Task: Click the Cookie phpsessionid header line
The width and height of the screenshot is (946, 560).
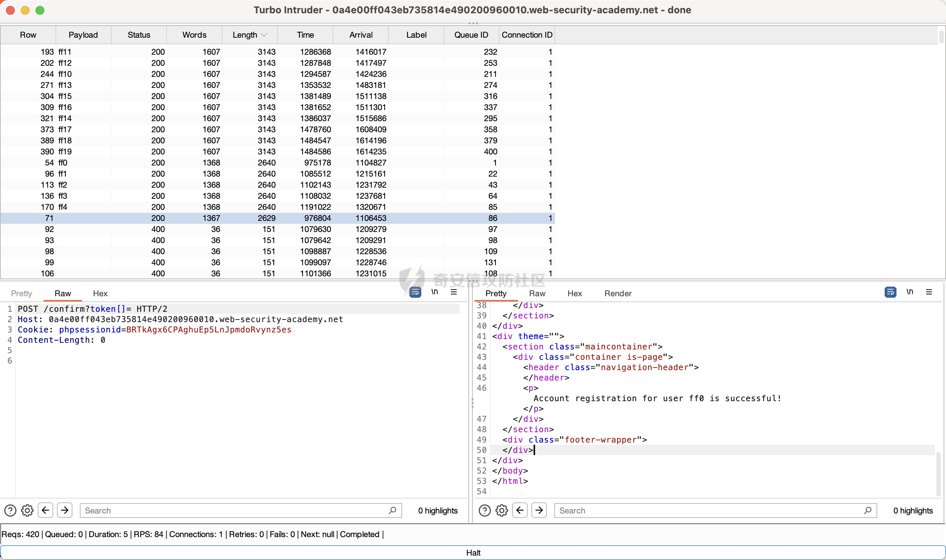Action: pos(154,329)
